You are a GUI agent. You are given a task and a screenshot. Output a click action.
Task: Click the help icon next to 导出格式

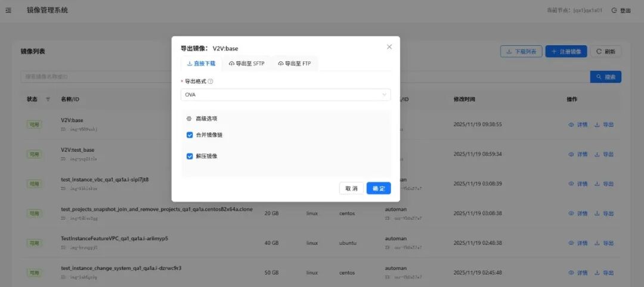[x=210, y=81]
